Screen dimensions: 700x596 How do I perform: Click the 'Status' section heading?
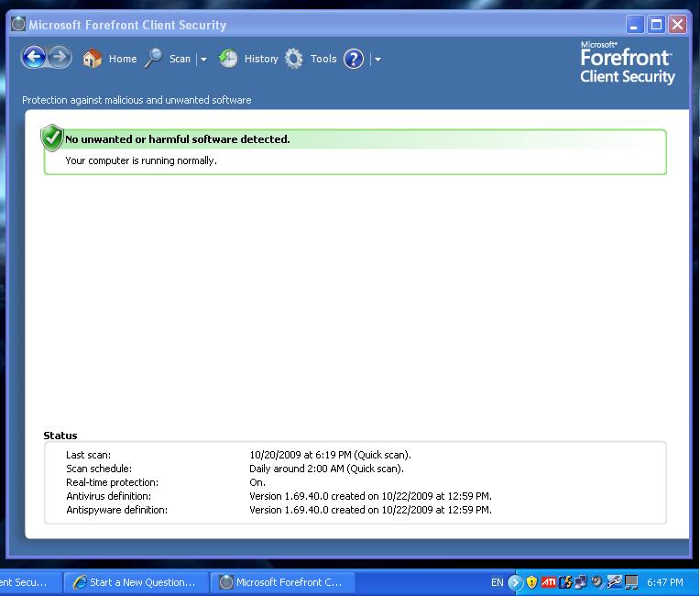(x=60, y=436)
